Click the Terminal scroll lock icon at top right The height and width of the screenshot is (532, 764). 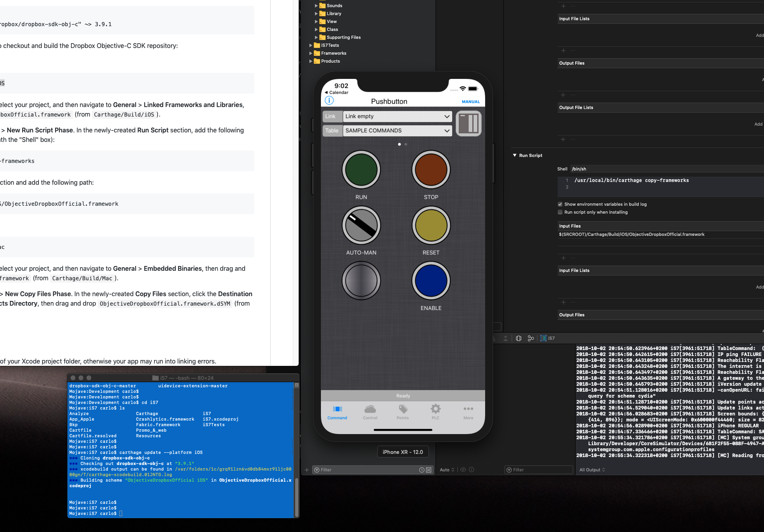coord(297,385)
